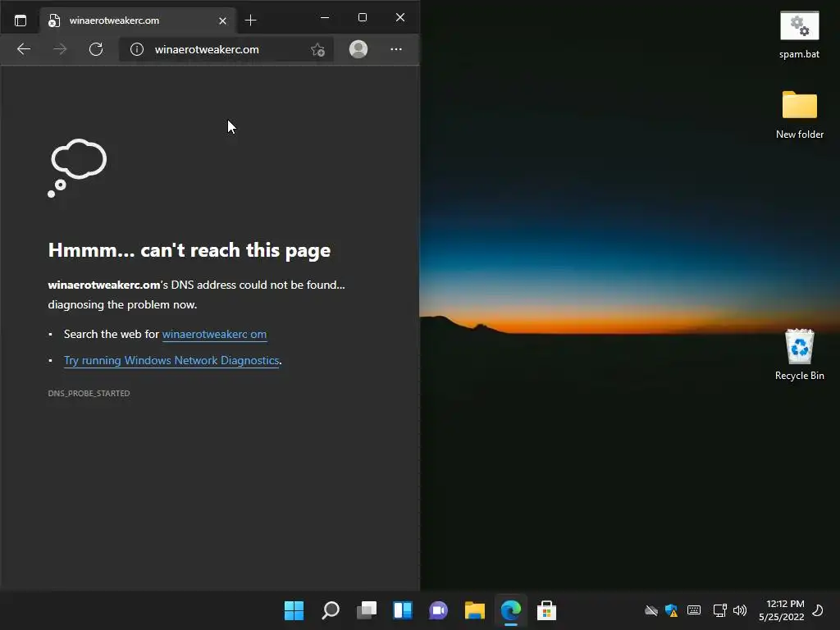Open network status tray icon
Image resolution: width=840 pixels, height=630 pixels.
[x=719, y=610]
